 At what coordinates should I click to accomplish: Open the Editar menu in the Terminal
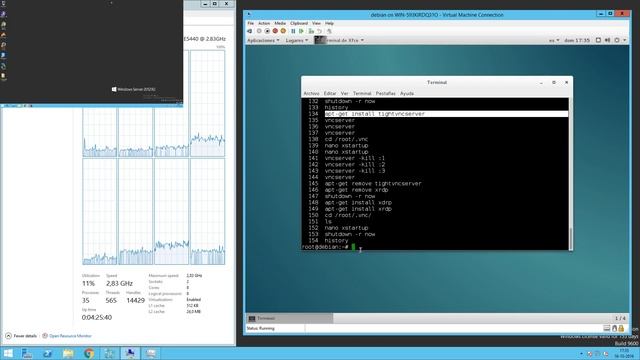330,93
